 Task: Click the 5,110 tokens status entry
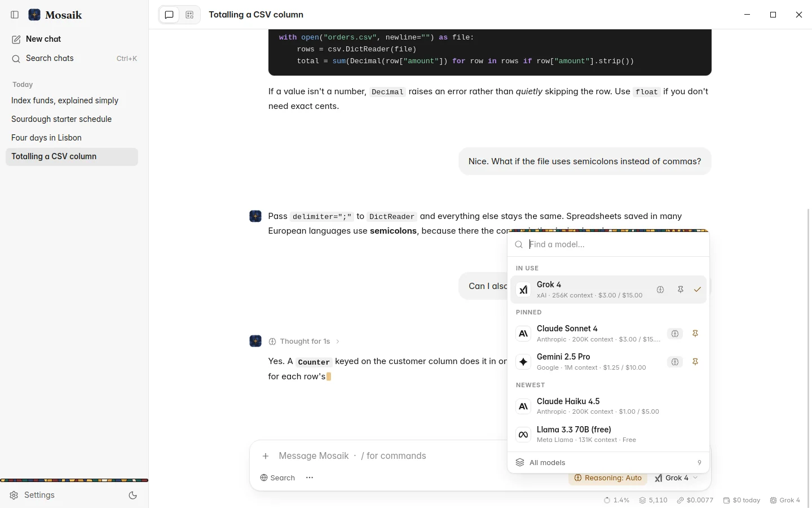[653, 500]
